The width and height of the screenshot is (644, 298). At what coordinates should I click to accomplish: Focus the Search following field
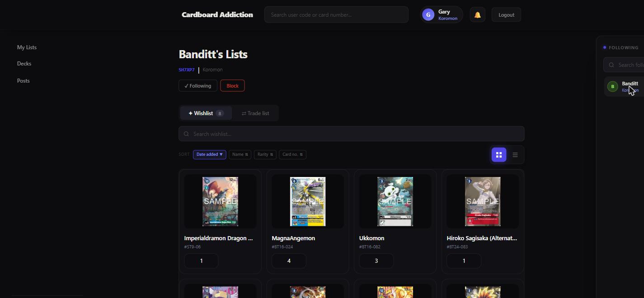pyautogui.click(x=624, y=65)
